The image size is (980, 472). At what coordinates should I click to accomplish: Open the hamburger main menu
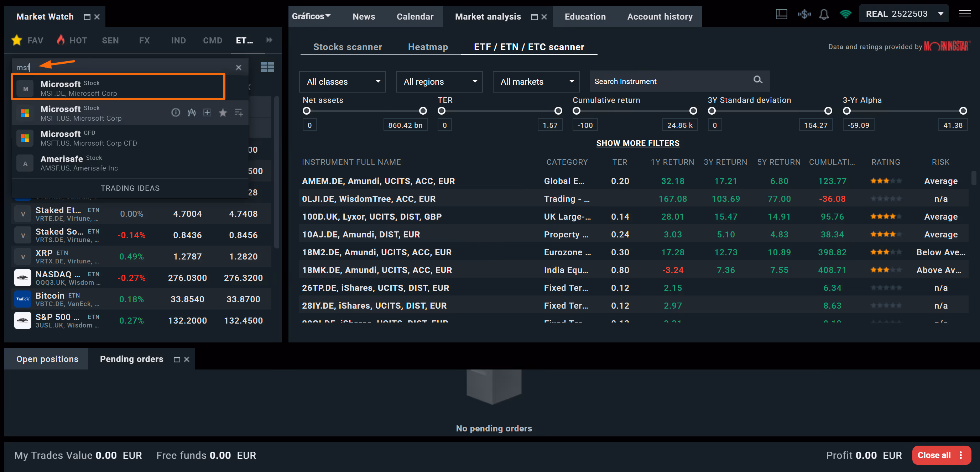point(965,14)
